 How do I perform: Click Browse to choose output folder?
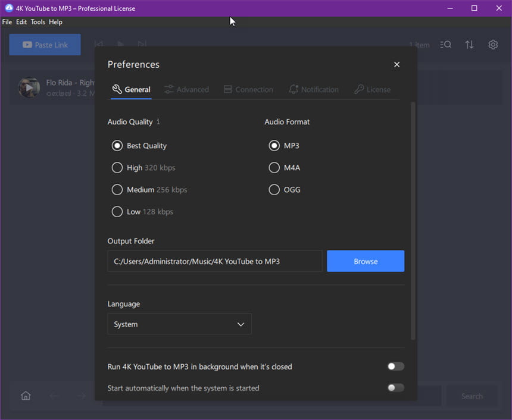pyautogui.click(x=366, y=261)
